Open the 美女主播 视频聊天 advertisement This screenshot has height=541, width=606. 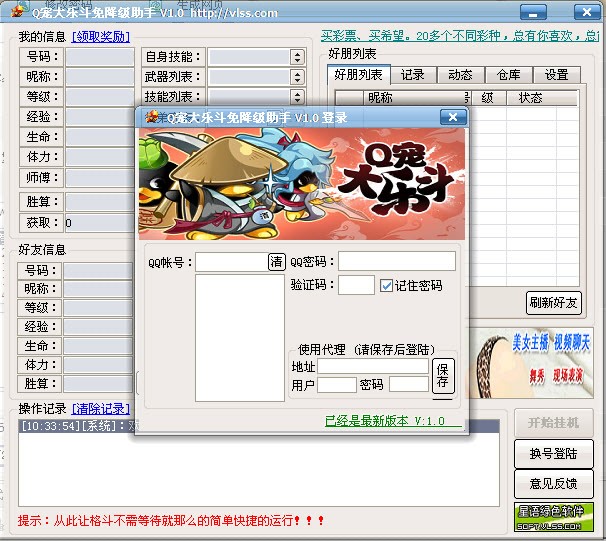click(530, 363)
